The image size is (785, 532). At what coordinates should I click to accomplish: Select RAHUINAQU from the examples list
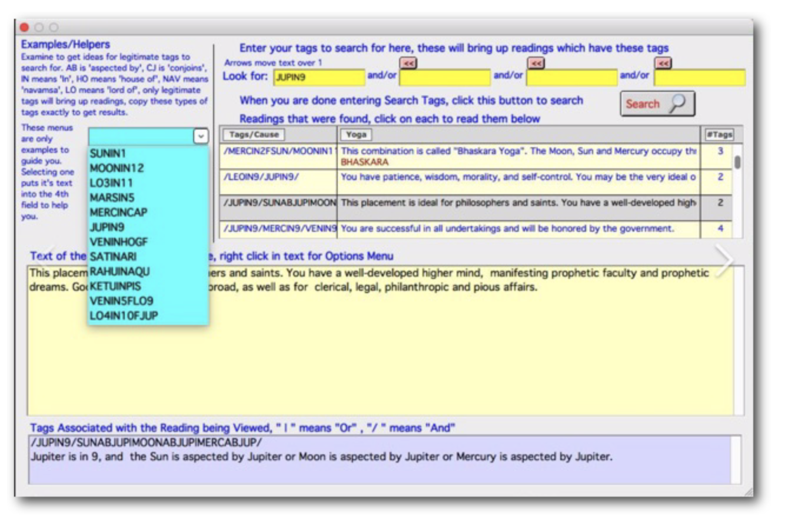(x=119, y=271)
